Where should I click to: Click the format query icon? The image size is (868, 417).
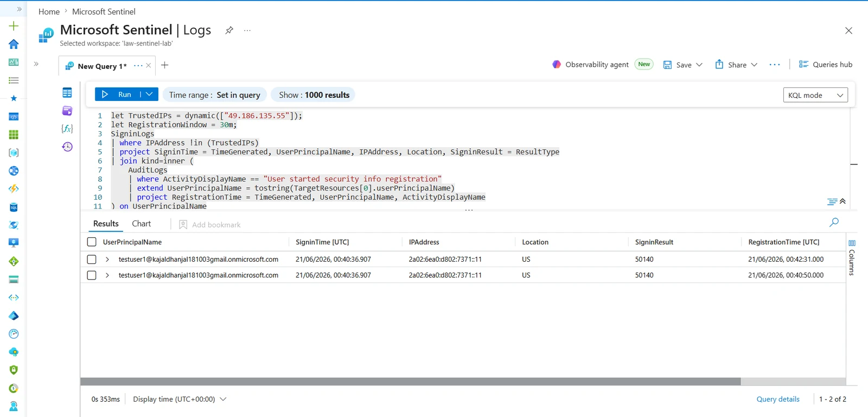tap(832, 201)
